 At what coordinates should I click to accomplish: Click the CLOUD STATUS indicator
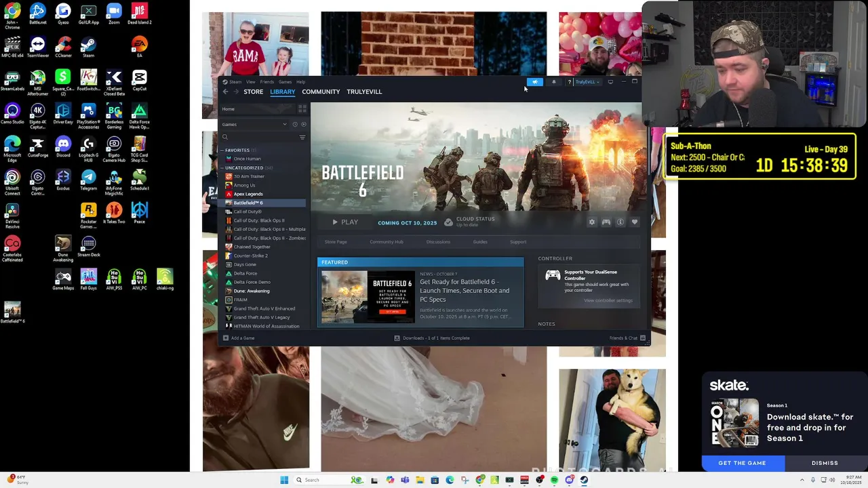click(x=469, y=222)
